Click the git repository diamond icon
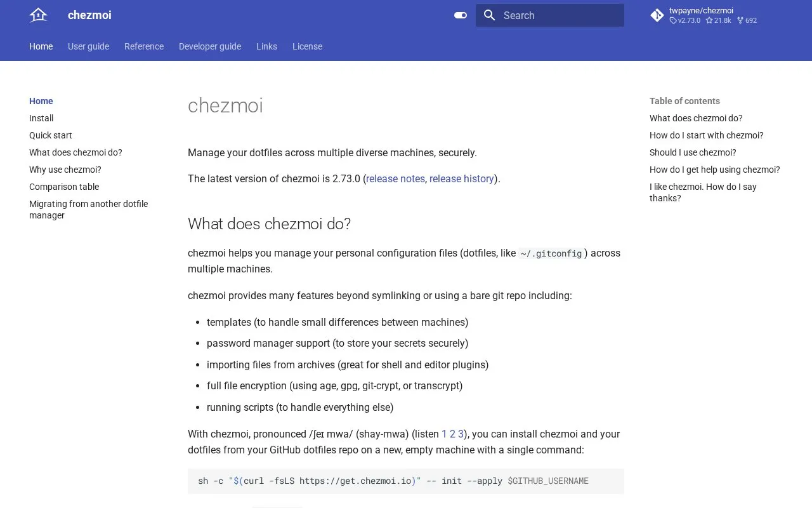 (657, 15)
